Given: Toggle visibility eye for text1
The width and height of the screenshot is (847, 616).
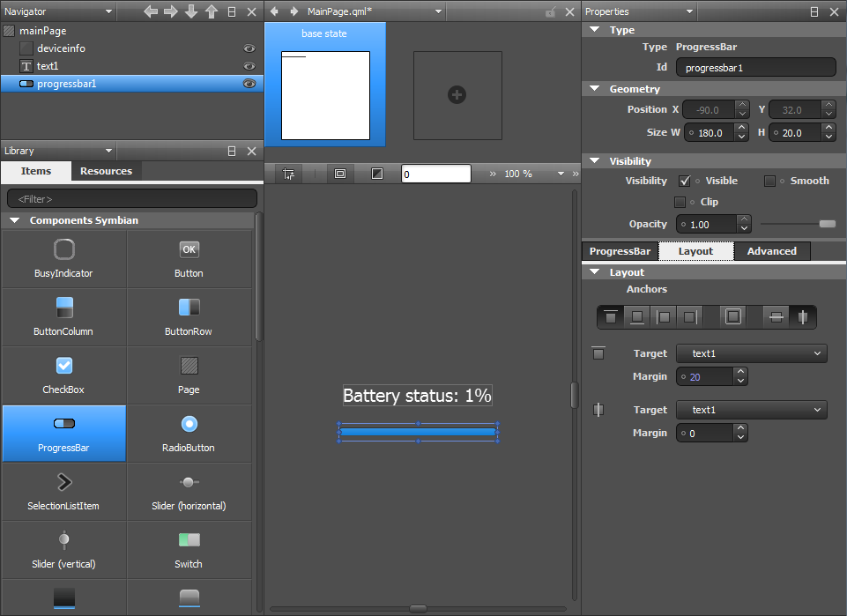Looking at the screenshot, I should [x=249, y=66].
